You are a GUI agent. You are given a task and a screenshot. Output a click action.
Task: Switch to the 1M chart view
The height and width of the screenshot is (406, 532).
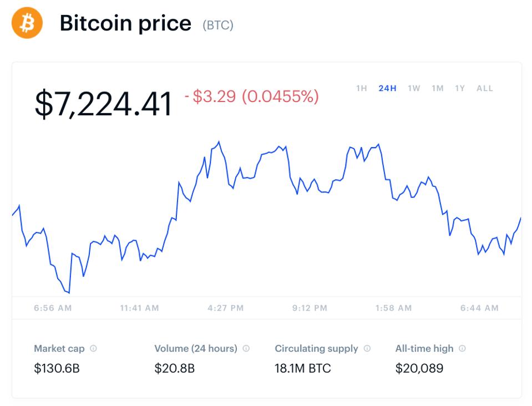point(438,88)
